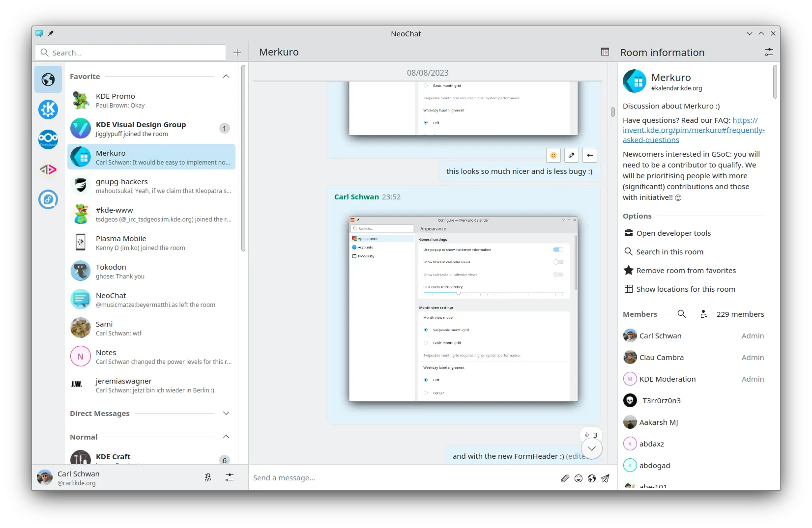Viewport: 812px width, 528px height.
Task: Show all rooms via the globe sidebar icon
Action: (48, 79)
